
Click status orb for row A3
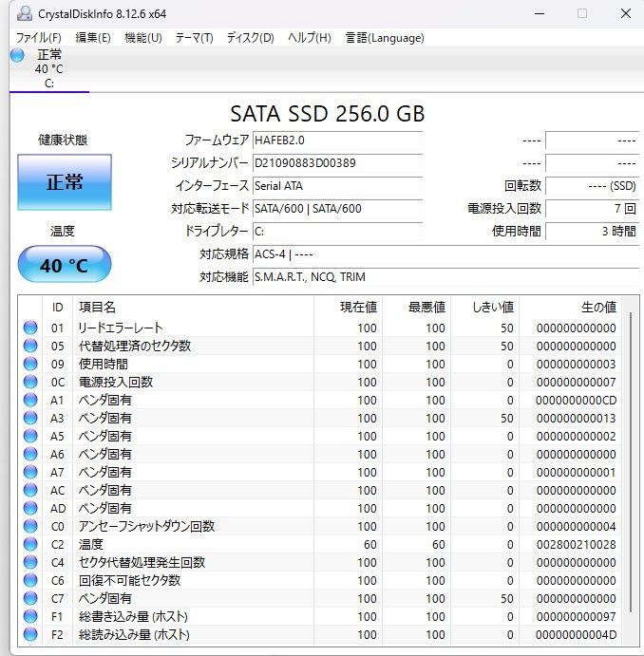pos(30,418)
